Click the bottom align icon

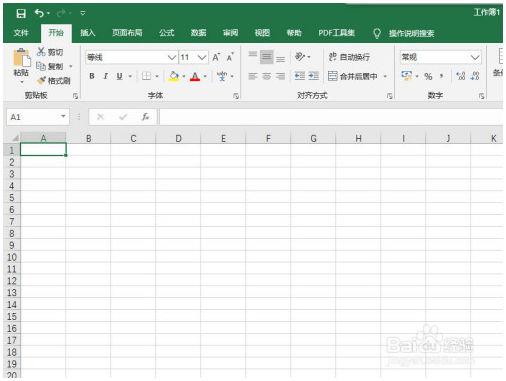tap(280, 59)
